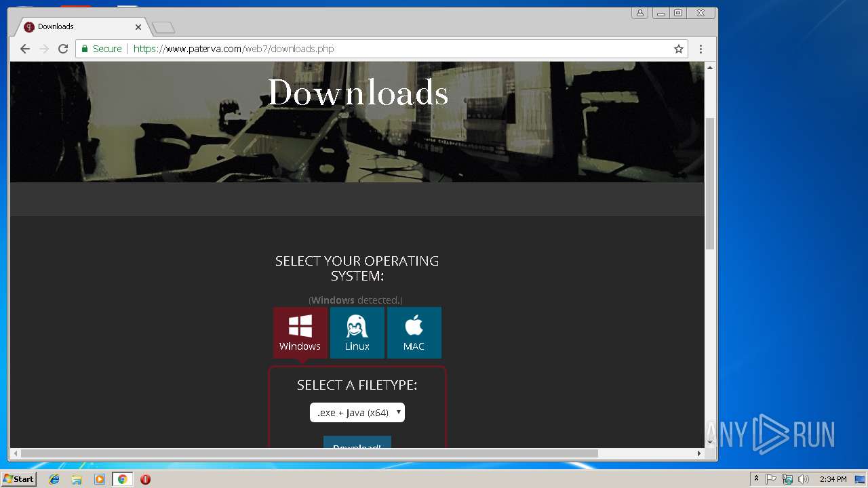Open the volume speaker tray icon

tap(804, 479)
